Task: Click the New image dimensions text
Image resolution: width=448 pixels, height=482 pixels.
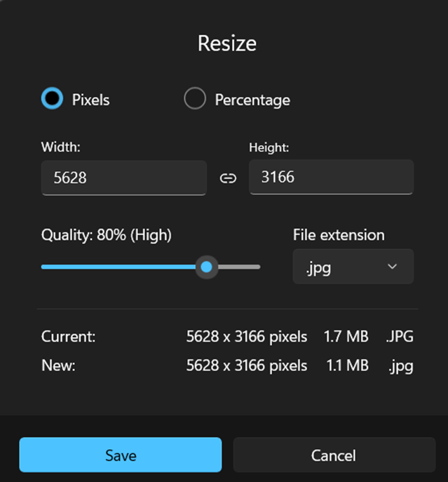Action: pos(247,366)
